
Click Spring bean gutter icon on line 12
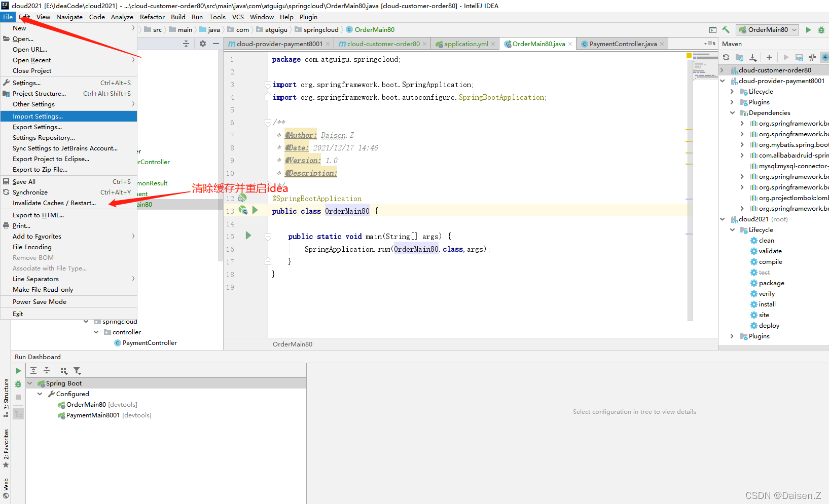click(x=242, y=198)
